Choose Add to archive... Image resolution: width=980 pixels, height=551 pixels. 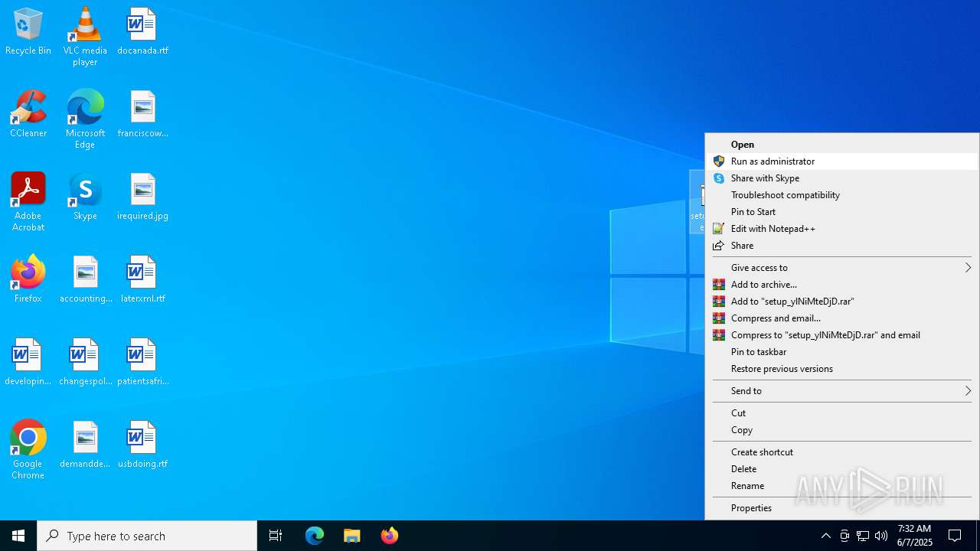pyautogui.click(x=842, y=285)
